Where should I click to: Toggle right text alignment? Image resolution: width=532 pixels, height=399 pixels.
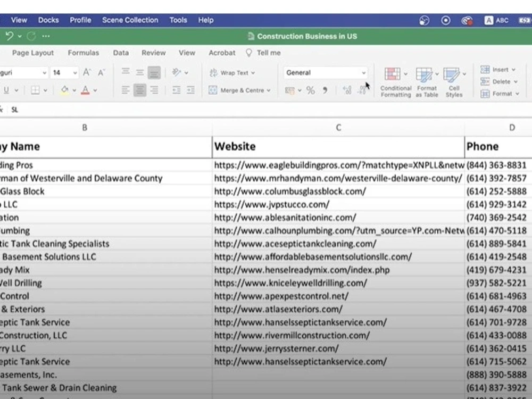point(154,90)
